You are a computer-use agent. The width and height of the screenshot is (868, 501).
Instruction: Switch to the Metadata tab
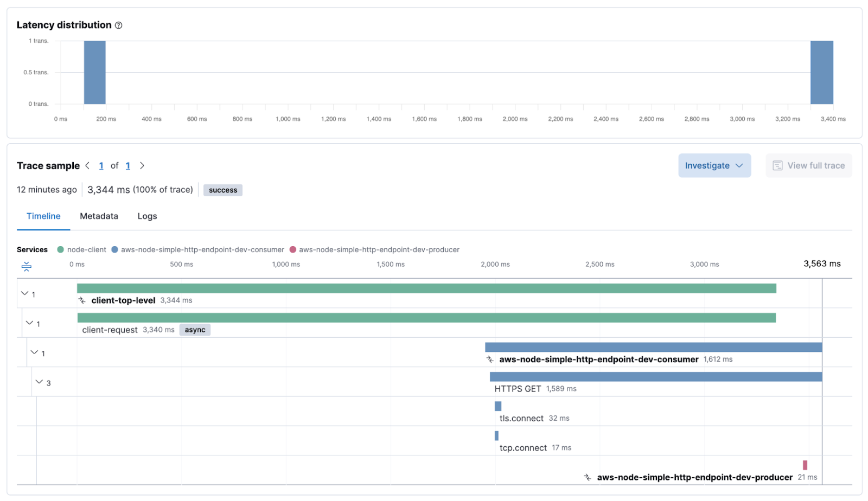[x=99, y=216]
